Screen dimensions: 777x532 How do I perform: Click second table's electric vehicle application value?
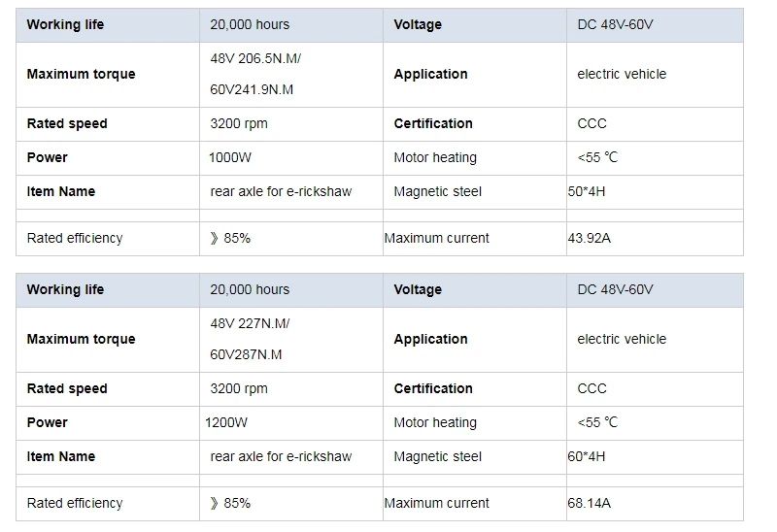622,340
